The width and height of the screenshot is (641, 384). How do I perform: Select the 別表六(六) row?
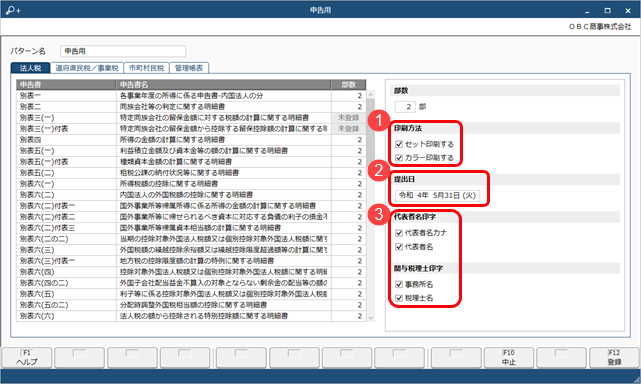[191, 316]
